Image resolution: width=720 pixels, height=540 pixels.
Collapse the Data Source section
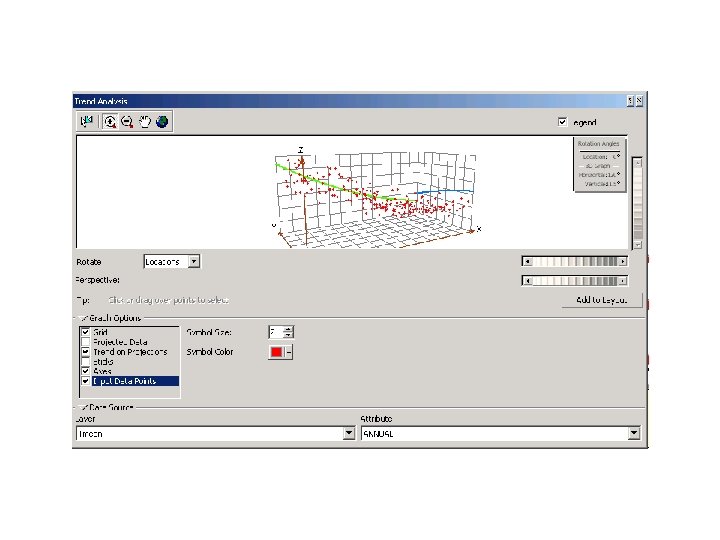(83, 407)
